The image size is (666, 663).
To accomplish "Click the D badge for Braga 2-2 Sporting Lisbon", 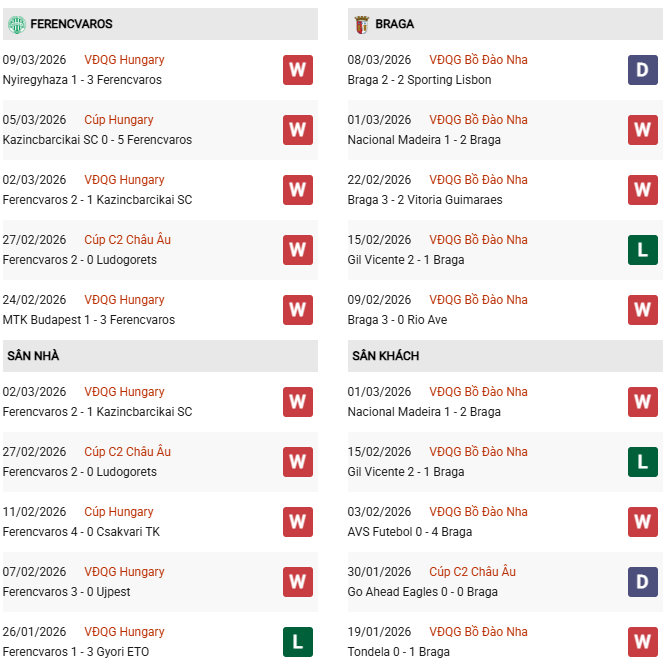I will 643,70.
